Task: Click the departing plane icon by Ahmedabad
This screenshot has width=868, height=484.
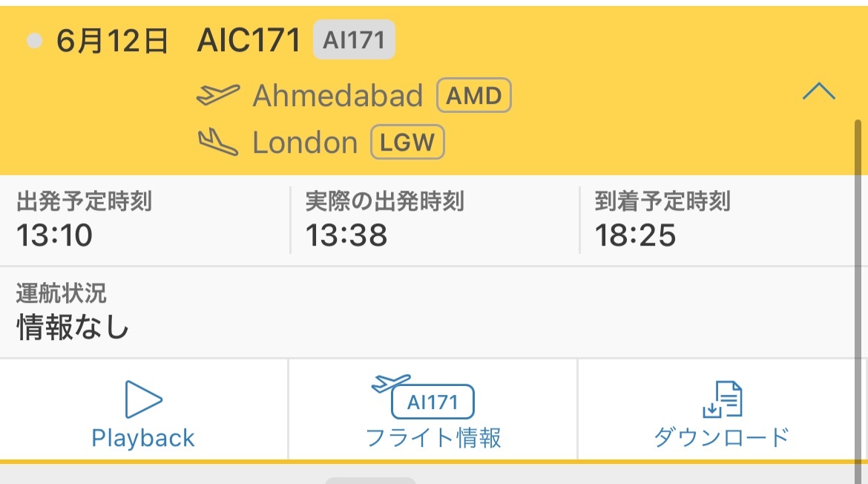Action: (x=218, y=95)
